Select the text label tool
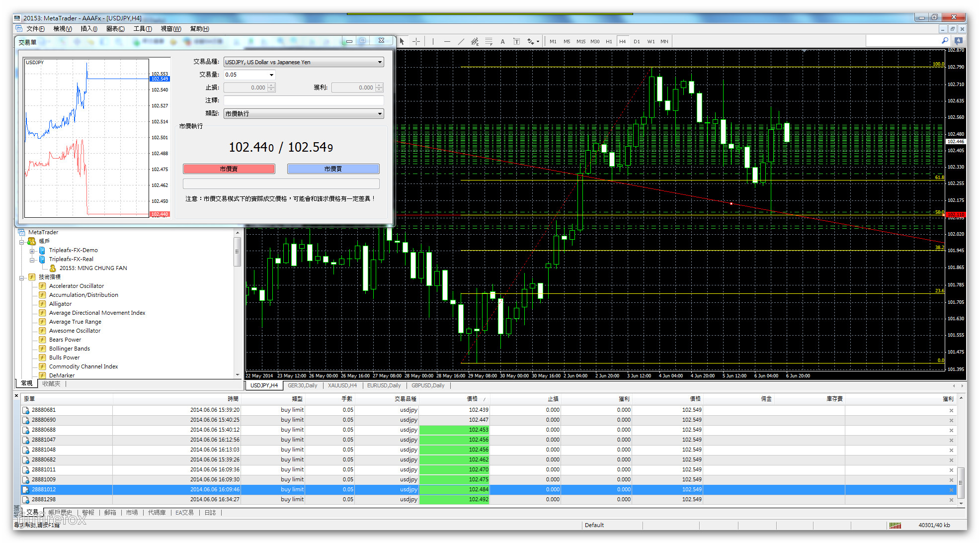 click(516, 41)
